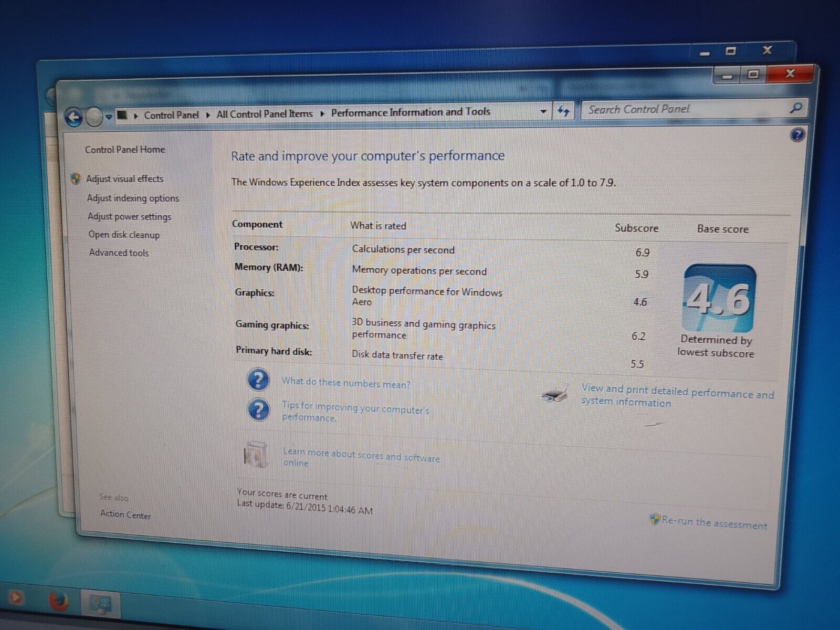Click question icon beside Tips for improving
The image size is (840, 630).
(259, 410)
